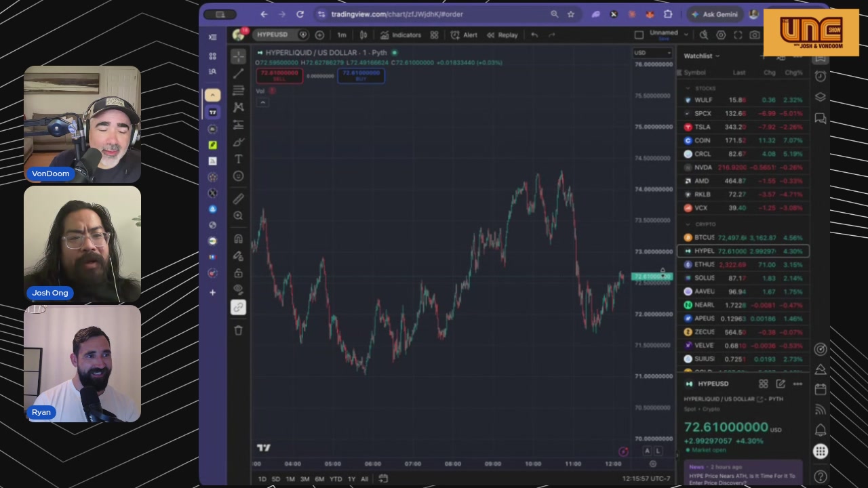Select the 3M time range
Image resolution: width=868 pixels, height=488 pixels.
point(304,479)
